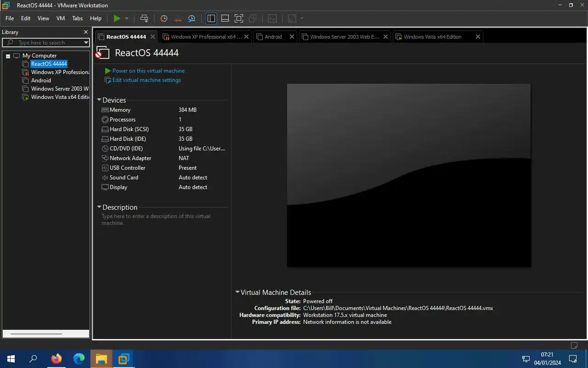Click the CD/DVD (IDE) device icon
588x368 pixels.
coord(105,149)
